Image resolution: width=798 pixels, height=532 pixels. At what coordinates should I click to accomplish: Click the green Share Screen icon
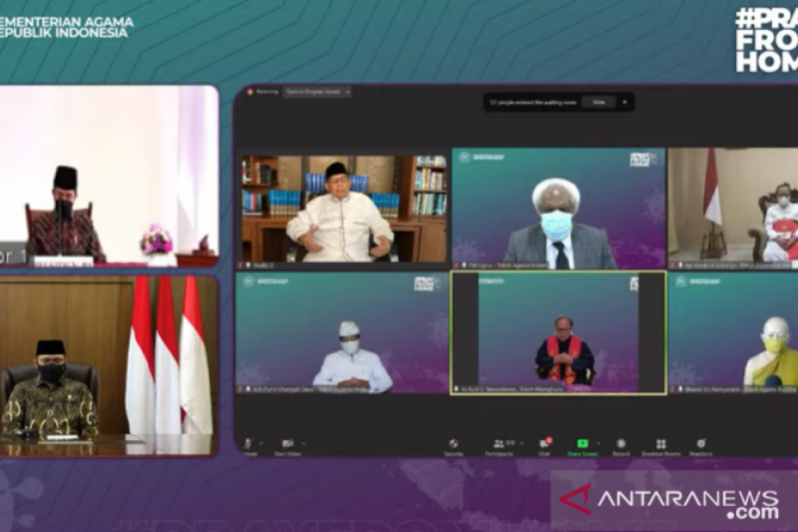(582, 444)
